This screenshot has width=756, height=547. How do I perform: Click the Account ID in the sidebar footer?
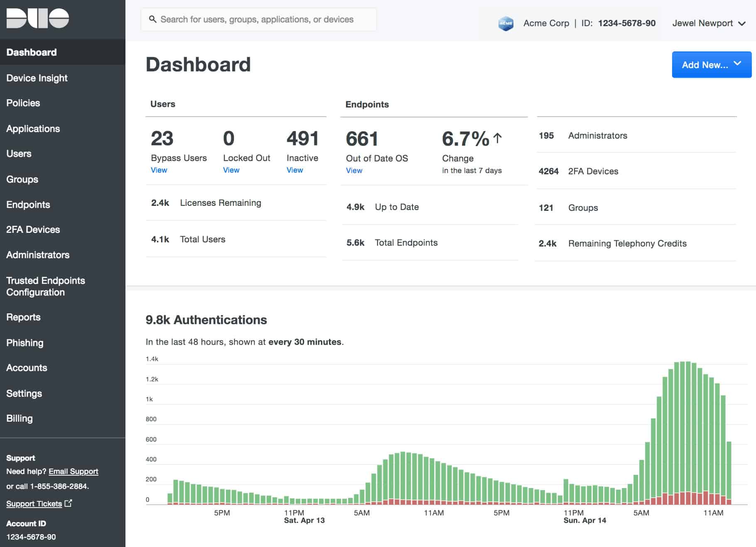click(x=31, y=537)
